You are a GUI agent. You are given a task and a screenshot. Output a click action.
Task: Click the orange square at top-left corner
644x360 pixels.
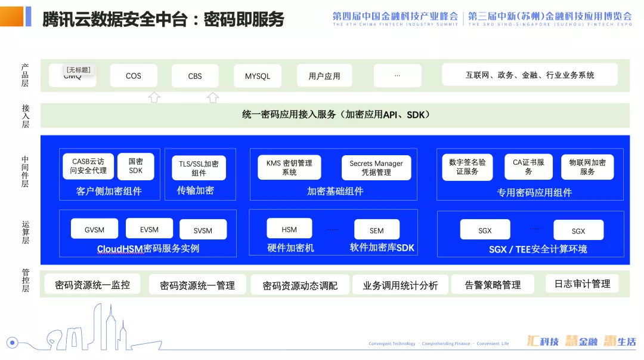click(11, 17)
